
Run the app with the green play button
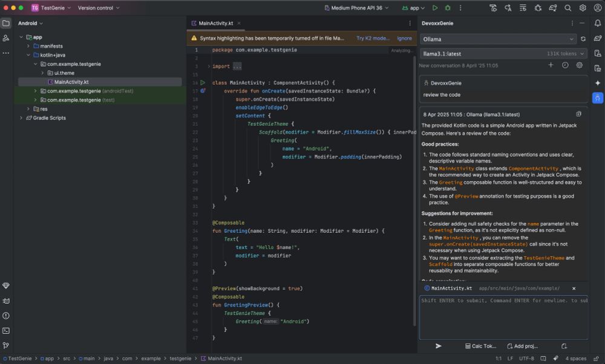(x=435, y=8)
